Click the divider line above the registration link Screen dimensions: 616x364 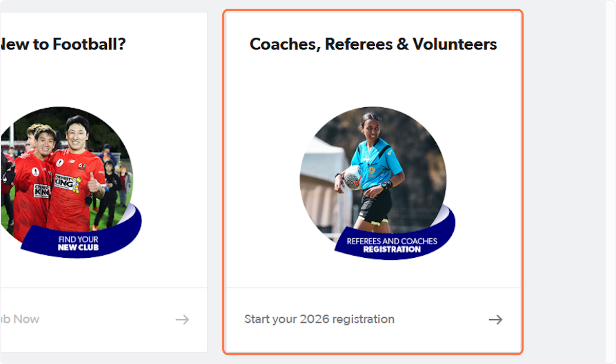pyautogui.click(x=373, y=289)
